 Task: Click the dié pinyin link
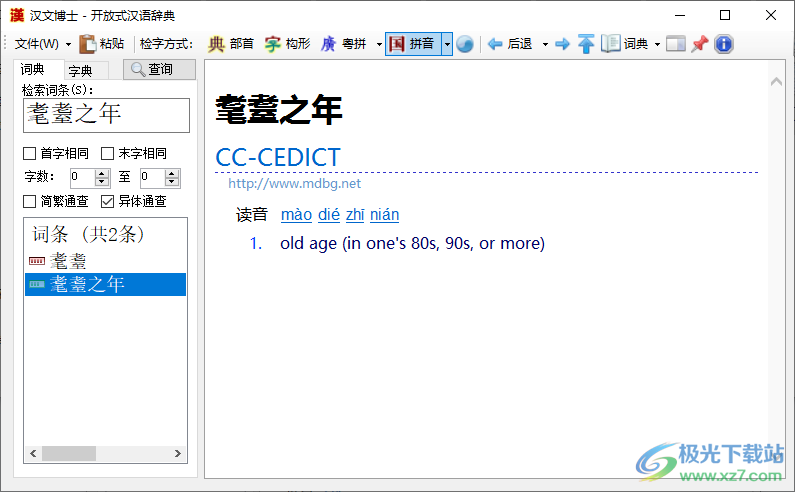point(329,215)
